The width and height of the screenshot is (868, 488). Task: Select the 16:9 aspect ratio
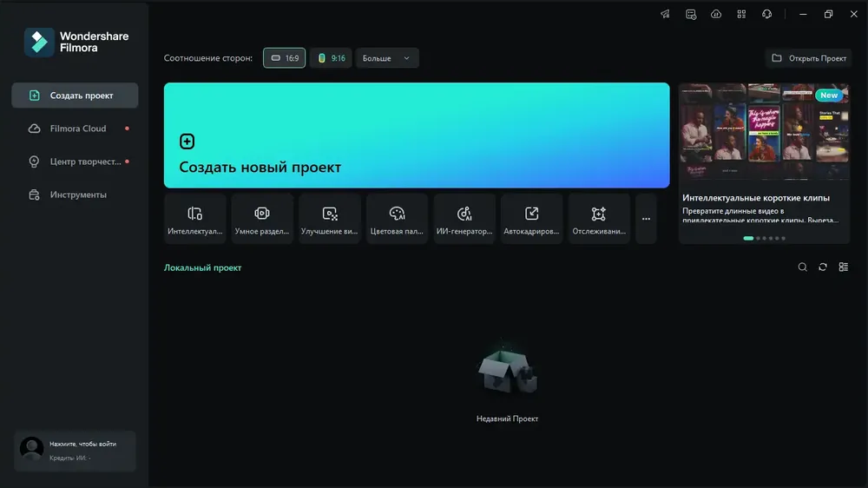click(x=284, y=58)
